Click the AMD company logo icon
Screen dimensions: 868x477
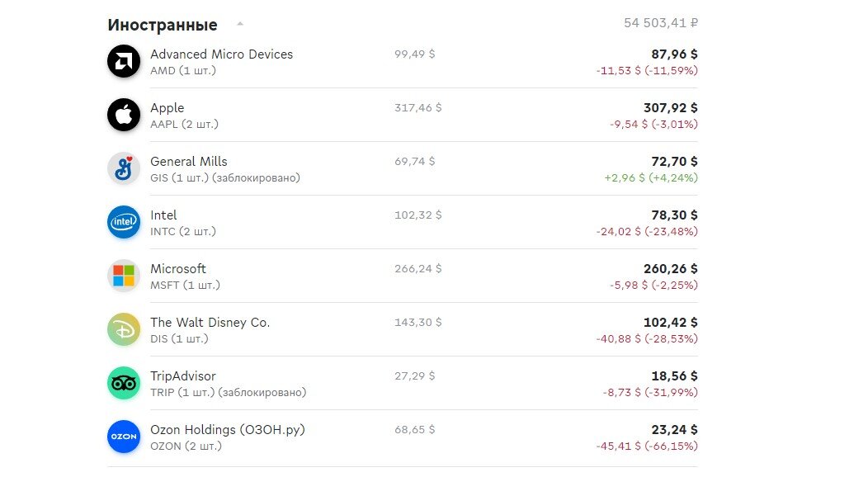point(124,61)
